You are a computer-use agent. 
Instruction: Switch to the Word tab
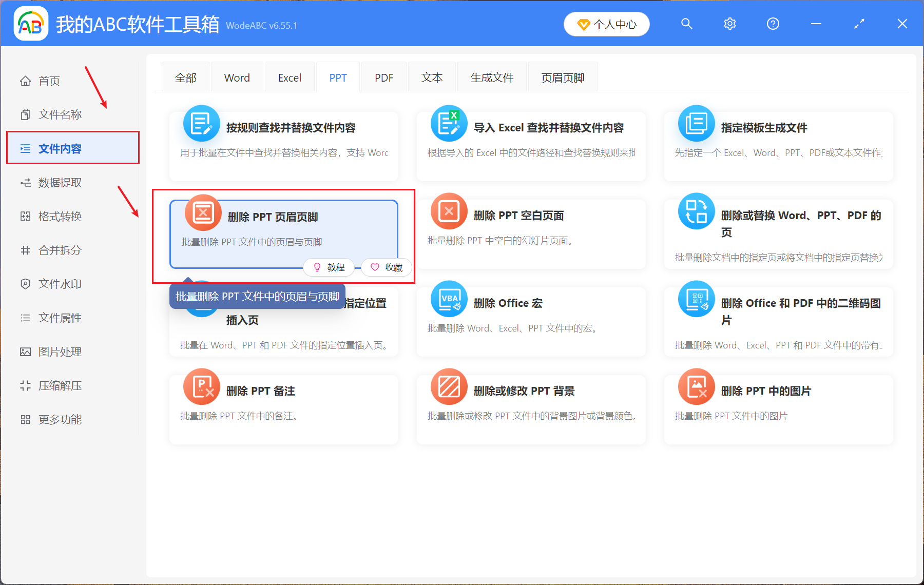[237, 78]
